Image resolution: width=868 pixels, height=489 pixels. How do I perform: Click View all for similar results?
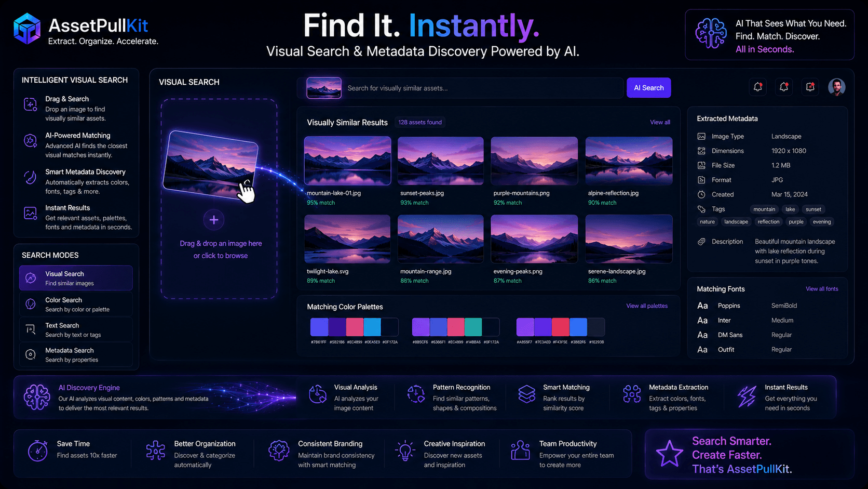pyautogui.click(x=660, y=122)
